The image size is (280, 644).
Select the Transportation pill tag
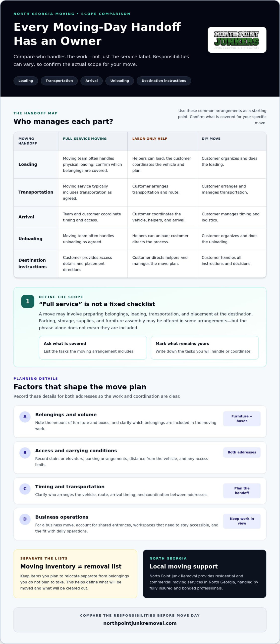(x=59, y=81)
